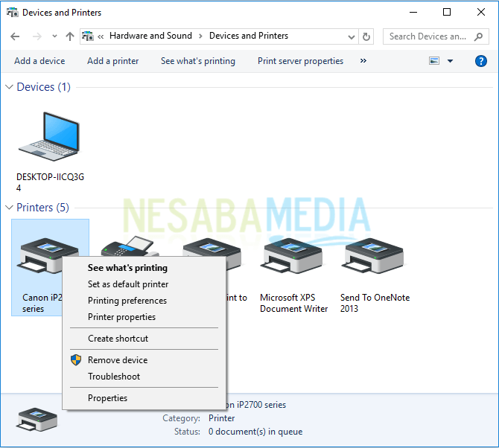
Task: Click Add a printer
Action: [x=113, y=61]
